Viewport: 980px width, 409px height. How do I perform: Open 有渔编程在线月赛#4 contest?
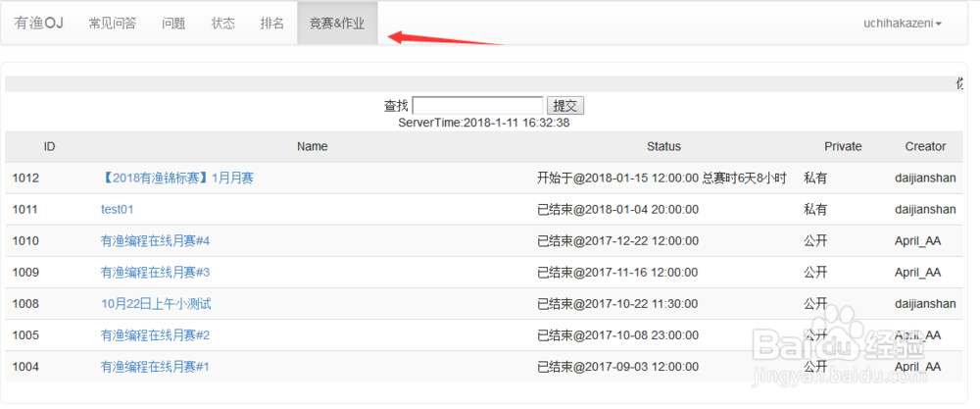(155, 240)
